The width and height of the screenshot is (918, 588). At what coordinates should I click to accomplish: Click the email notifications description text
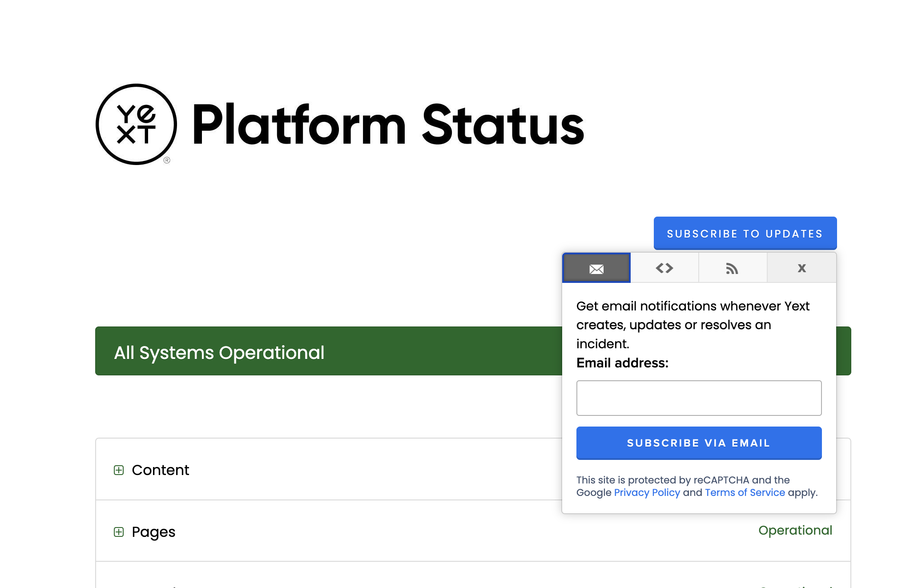[692, 325]
